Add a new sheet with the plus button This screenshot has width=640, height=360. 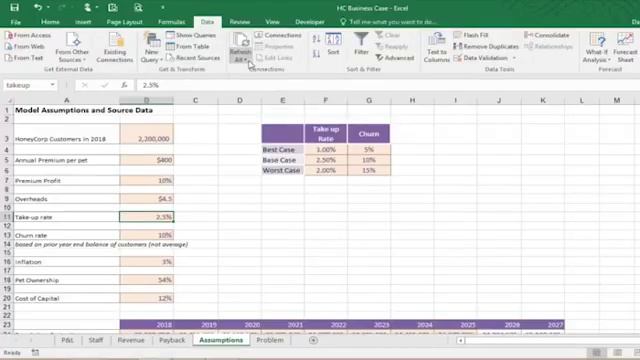click(313, 340)
